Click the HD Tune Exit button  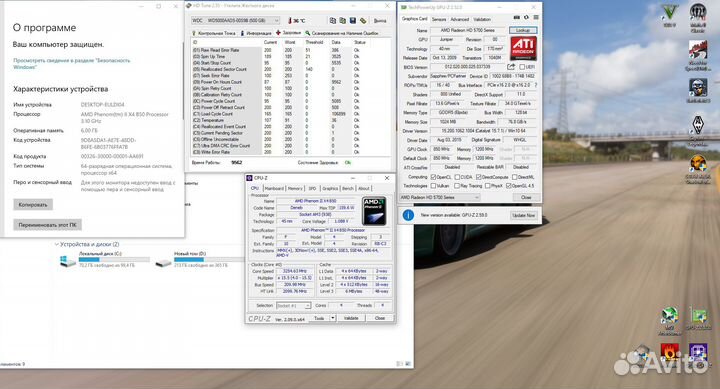tap(380, 21)
